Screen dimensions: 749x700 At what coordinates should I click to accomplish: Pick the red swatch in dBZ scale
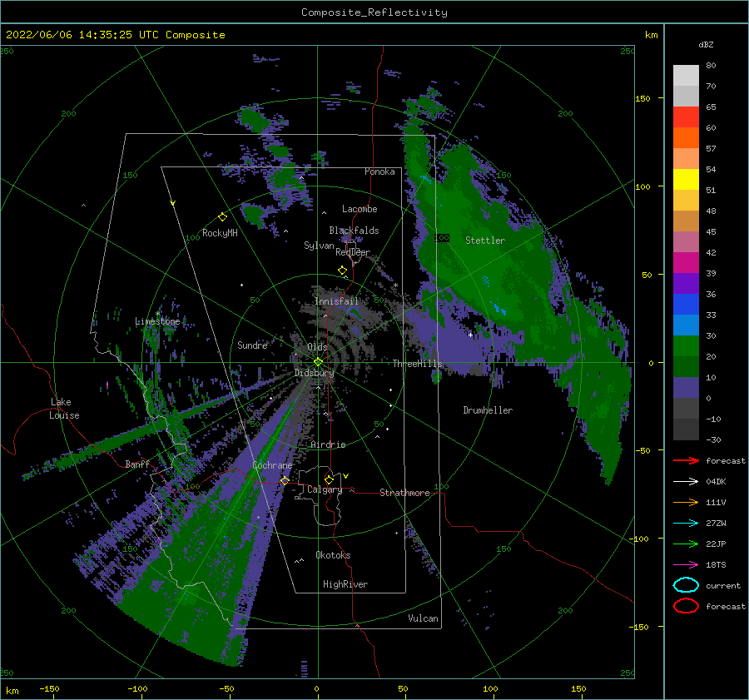pos(686,117)
